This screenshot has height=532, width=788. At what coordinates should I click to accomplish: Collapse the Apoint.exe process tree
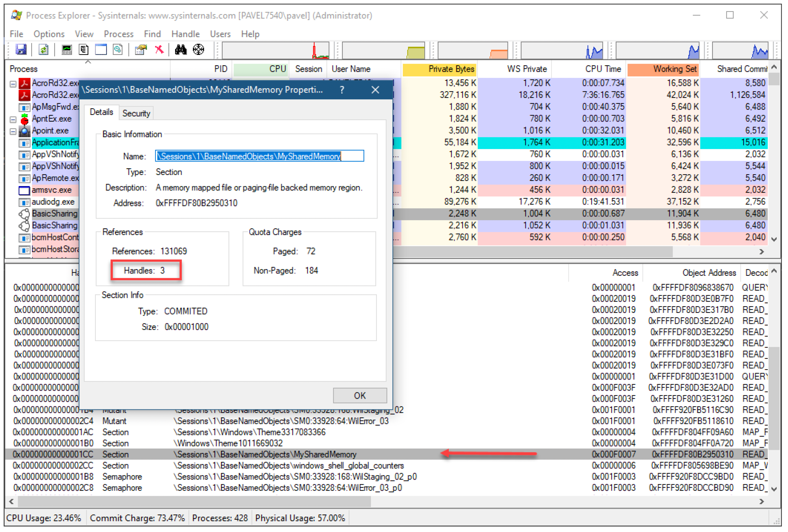13,131
